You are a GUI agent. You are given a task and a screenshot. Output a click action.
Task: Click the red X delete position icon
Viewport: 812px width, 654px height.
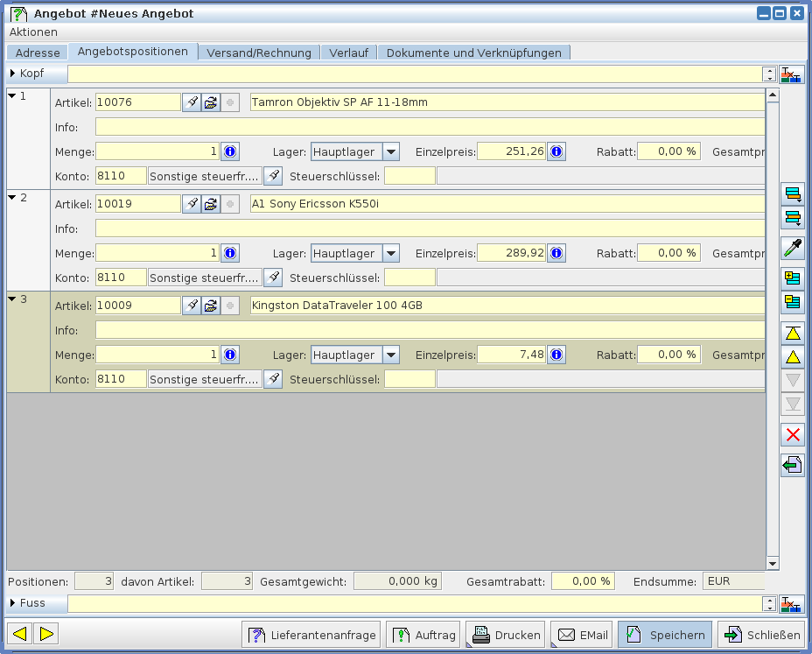pos(793,434)
